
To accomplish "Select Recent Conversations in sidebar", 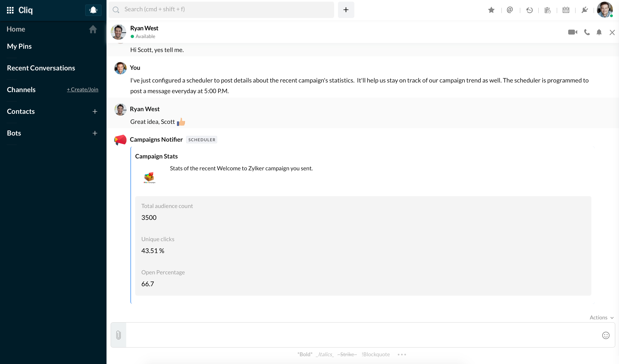I will pos(41,68).
